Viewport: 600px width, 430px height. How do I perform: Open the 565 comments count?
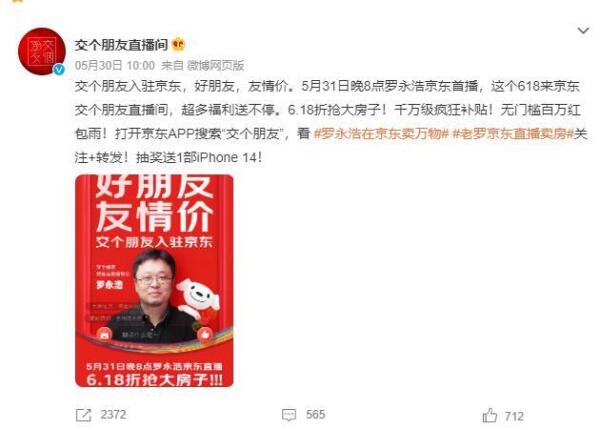(x=315, y=415)
